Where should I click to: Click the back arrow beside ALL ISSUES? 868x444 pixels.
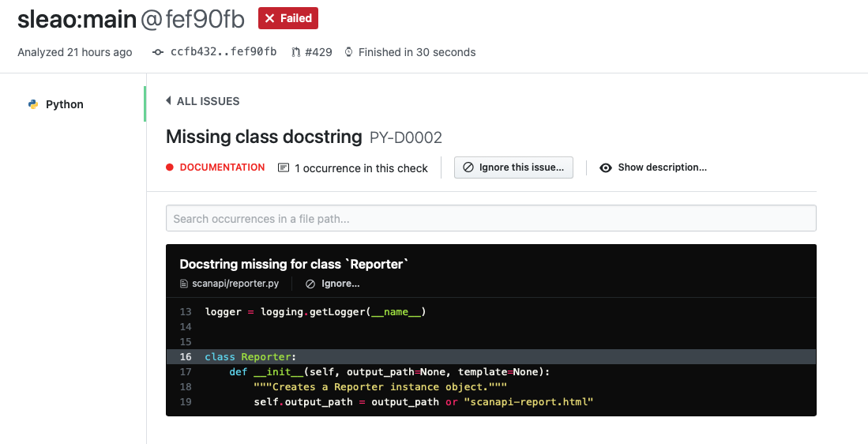[168, 101]
